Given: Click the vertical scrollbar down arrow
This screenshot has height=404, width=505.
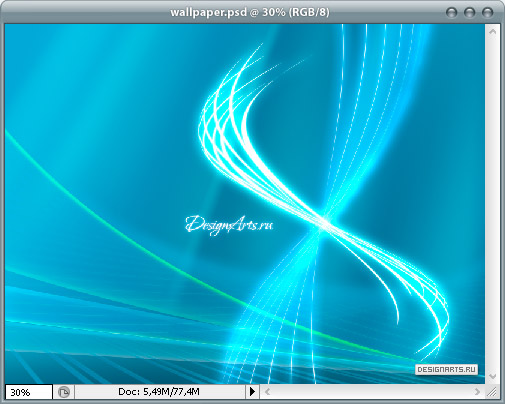Looking at the screenshot, I should tap(493, 376).
